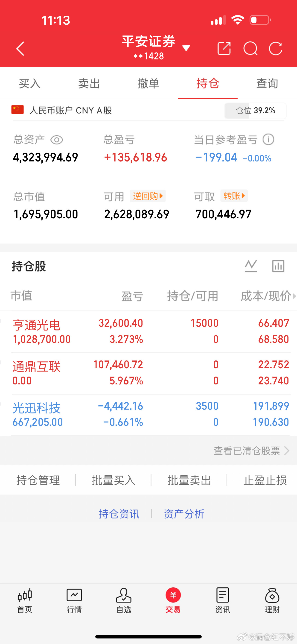Tap the 可用 amount 2,628,089.69
The width and height of the screenshot is (297, 644).
[x=137, y=214]
